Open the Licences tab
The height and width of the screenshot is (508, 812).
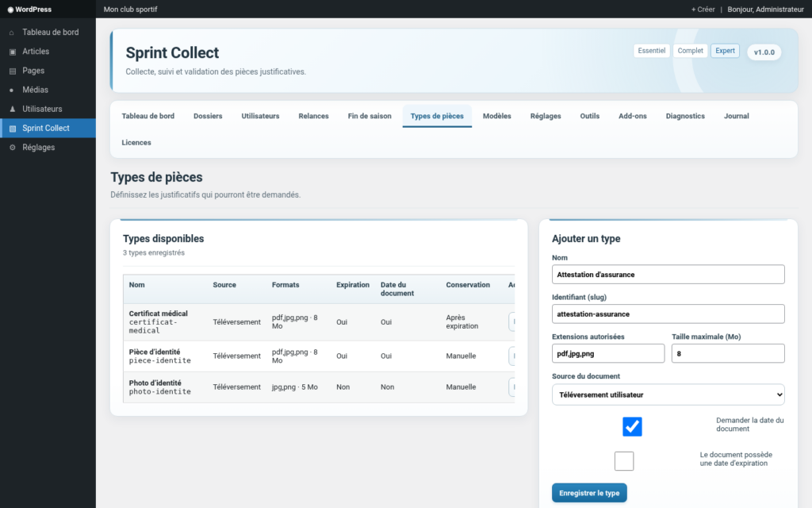pos(136,143)
